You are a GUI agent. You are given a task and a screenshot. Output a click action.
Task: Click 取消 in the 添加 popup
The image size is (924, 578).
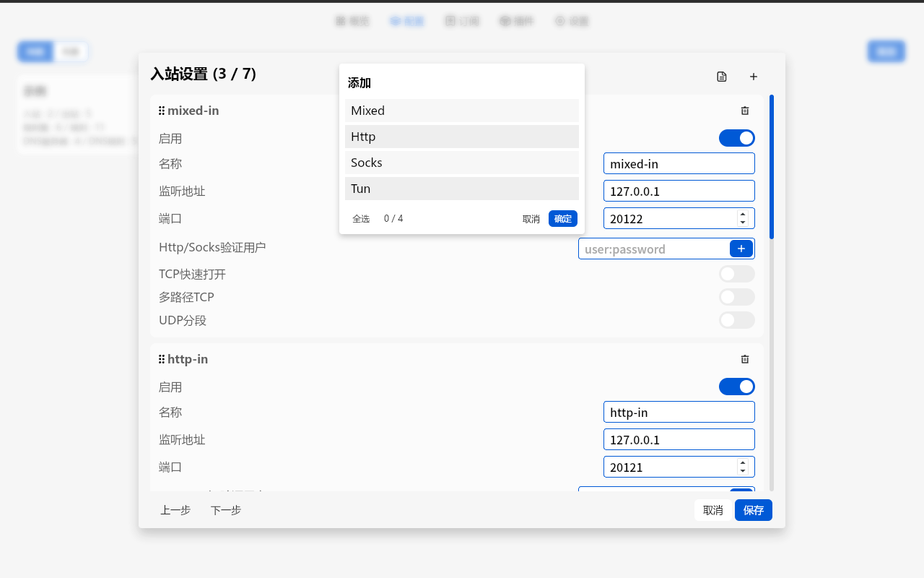tap(531, 218)
